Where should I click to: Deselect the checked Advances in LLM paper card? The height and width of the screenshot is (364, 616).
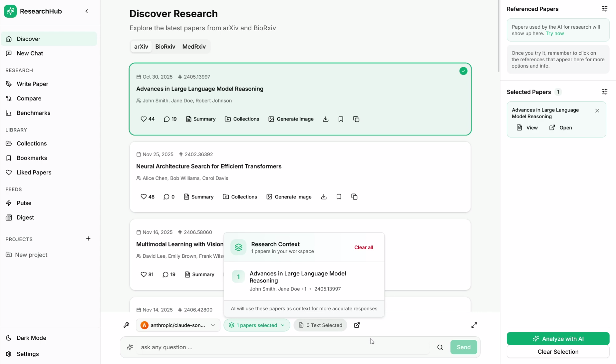click(463, 71)
